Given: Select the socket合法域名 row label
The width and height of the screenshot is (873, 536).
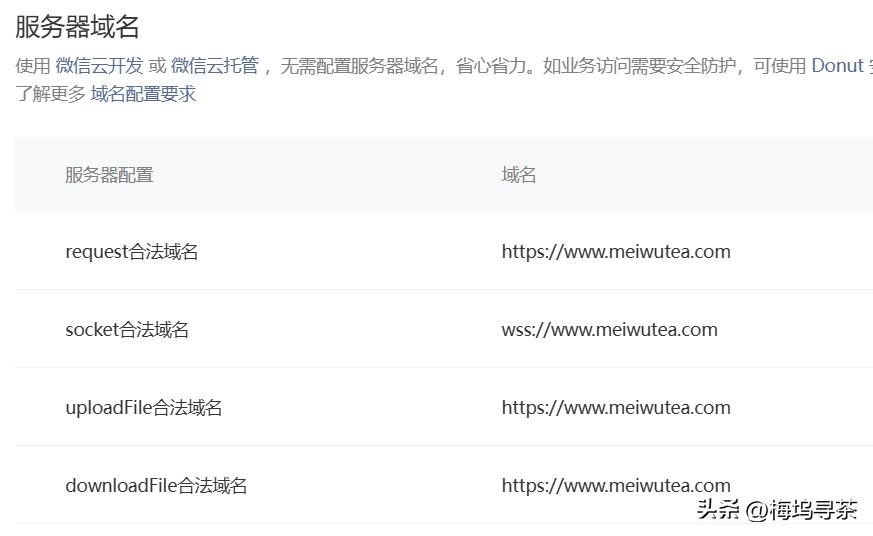Looking at the screenshot, I should (x=127, y=330).
